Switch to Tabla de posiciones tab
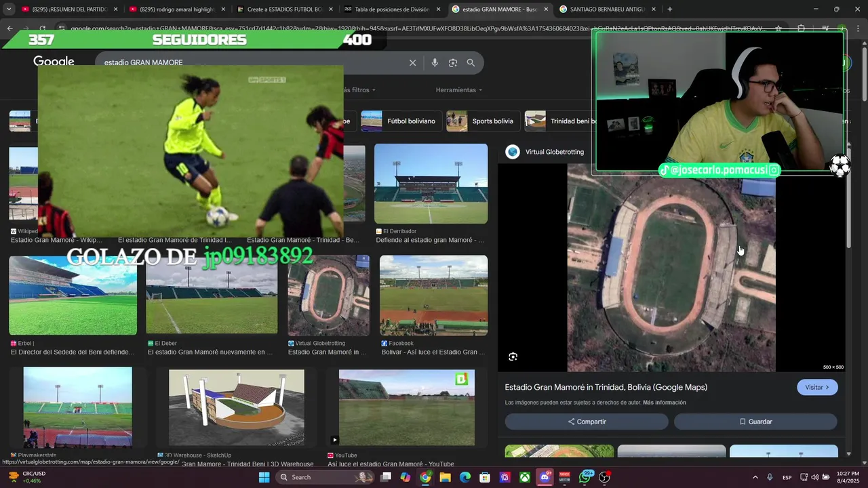The height and width of the screenshot is (488, 868). pyautogui.click(x=392, y=9)
